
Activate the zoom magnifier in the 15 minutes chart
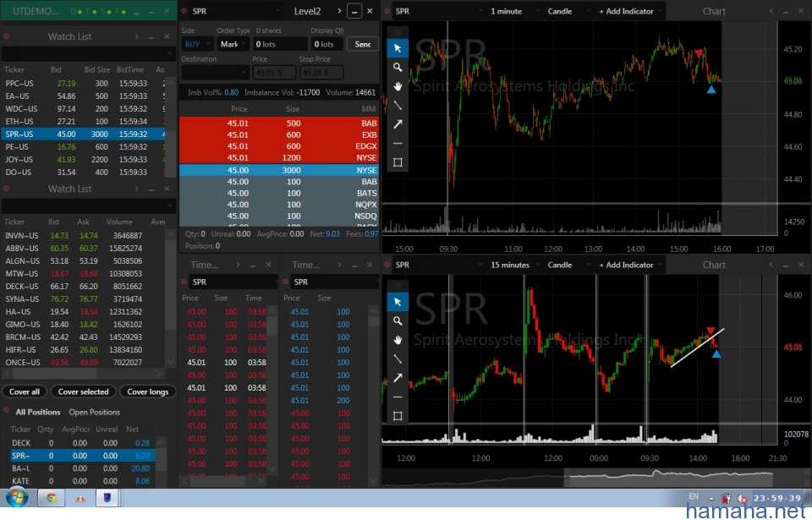[398, 321]
